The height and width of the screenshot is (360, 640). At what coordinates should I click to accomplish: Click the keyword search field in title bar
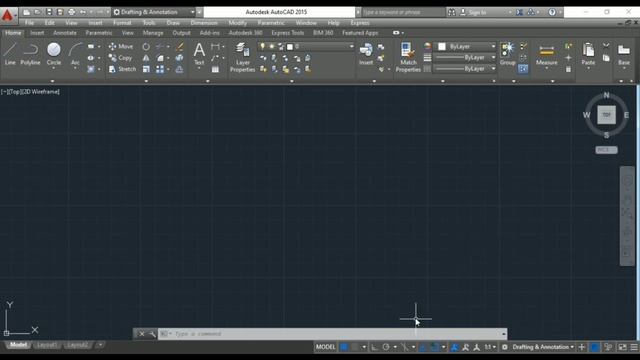403,12
